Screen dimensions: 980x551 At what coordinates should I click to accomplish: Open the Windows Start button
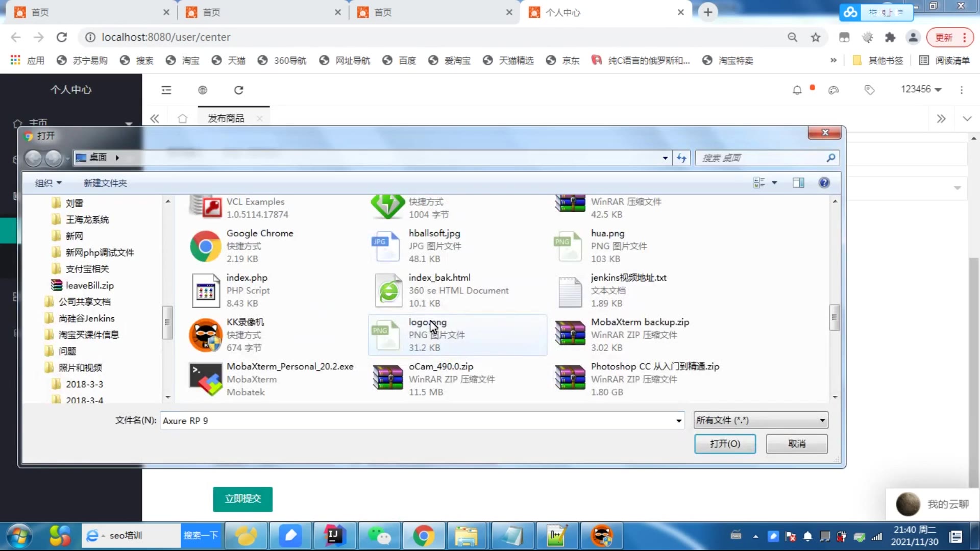tap(19, 536)
